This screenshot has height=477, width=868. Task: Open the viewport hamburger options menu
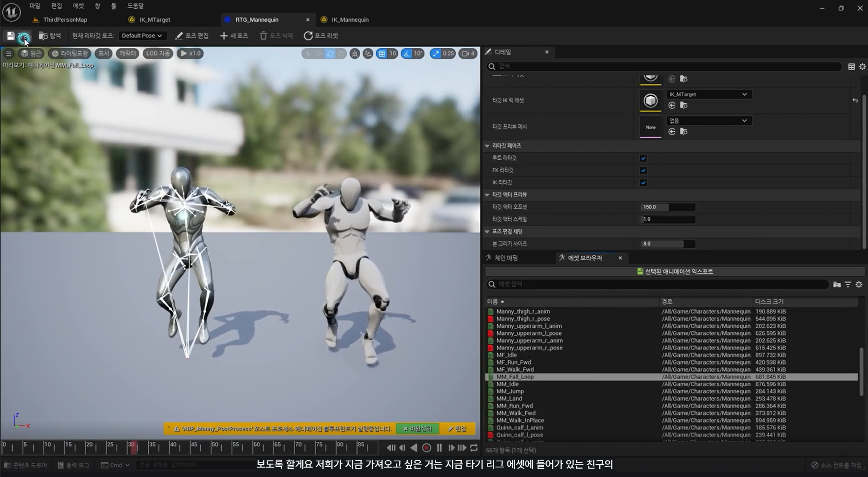tap(9, 54)
